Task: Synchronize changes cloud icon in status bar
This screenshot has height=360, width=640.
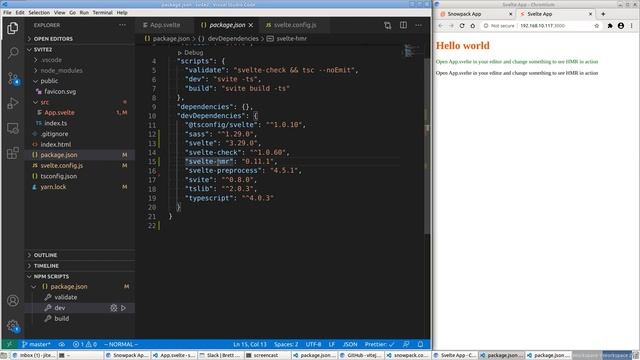Action: 62,344
